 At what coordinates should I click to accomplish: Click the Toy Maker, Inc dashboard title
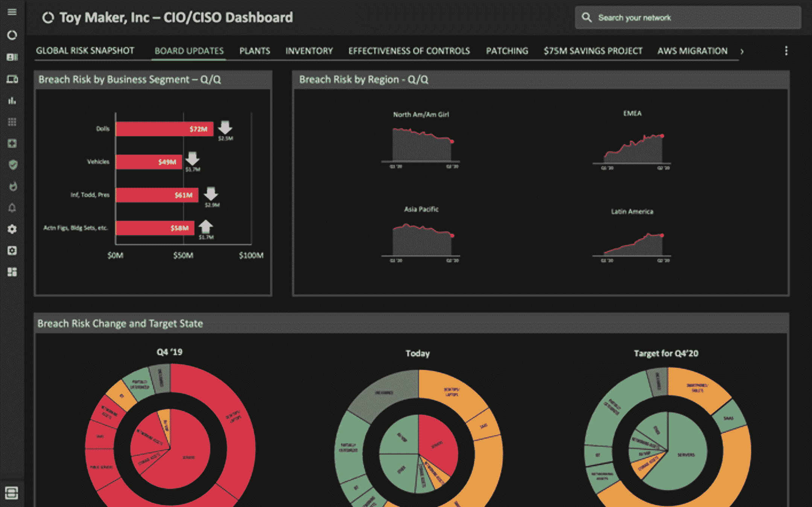click(x=176, y=17)
